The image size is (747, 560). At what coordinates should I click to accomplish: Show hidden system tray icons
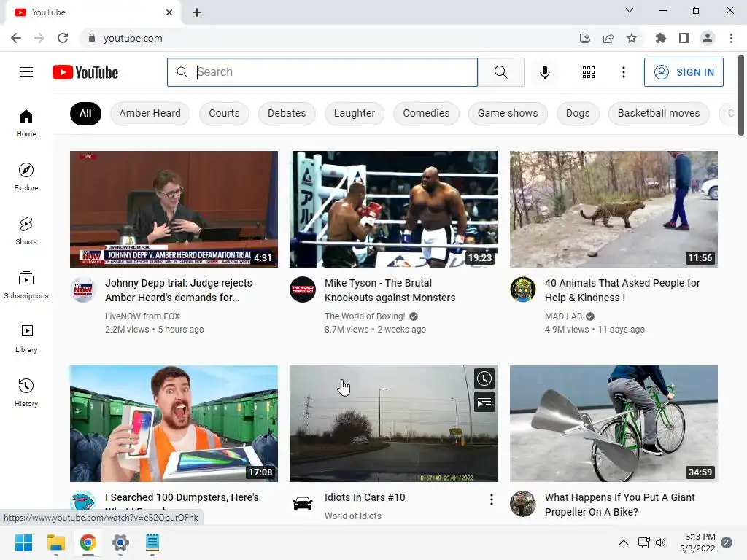point(623,542)
